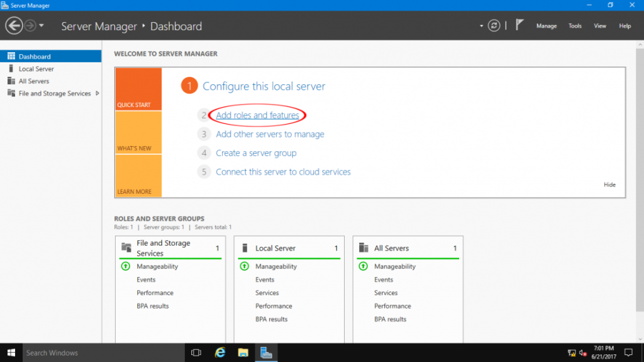The width and height of the screenshot is (644, 362).
Task: Open the Windows Start menu
Action: tap(11, 353)
